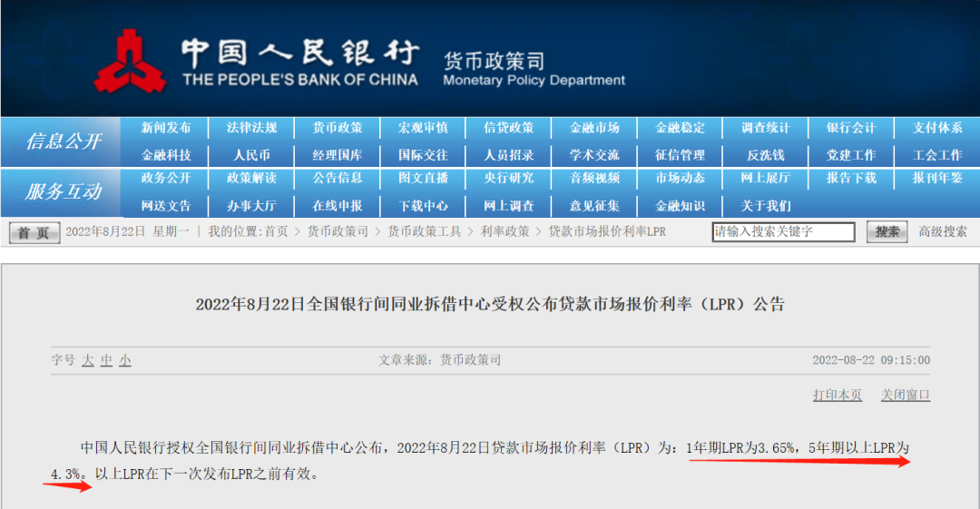Click the 首页 home button
980x509 pixels.
point(34,232)
